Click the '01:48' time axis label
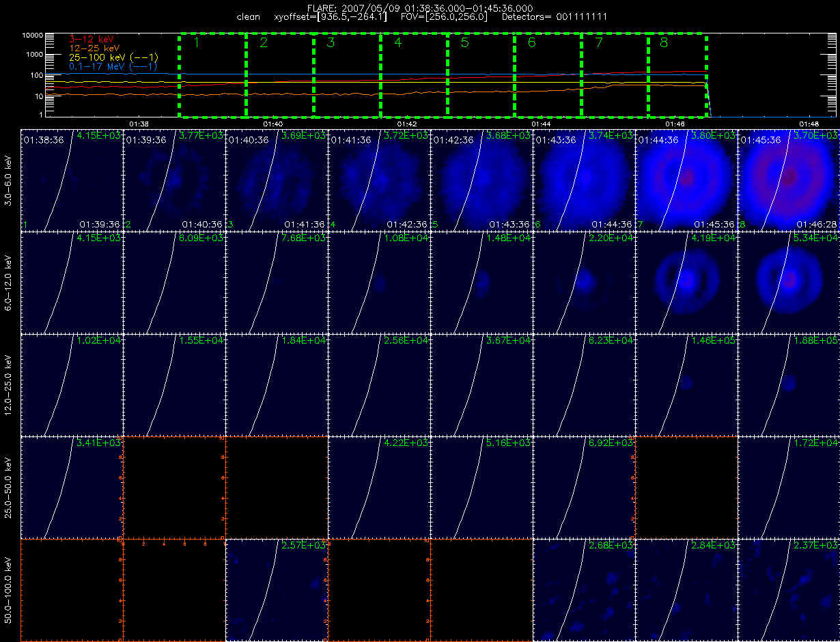The image size is (840, 642). tap(809, 124)
